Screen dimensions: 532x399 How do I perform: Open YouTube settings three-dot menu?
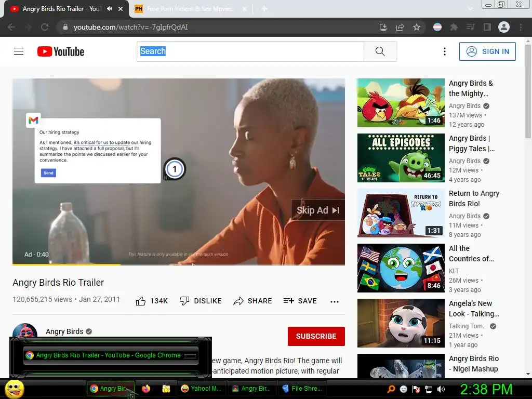(445, 51)
